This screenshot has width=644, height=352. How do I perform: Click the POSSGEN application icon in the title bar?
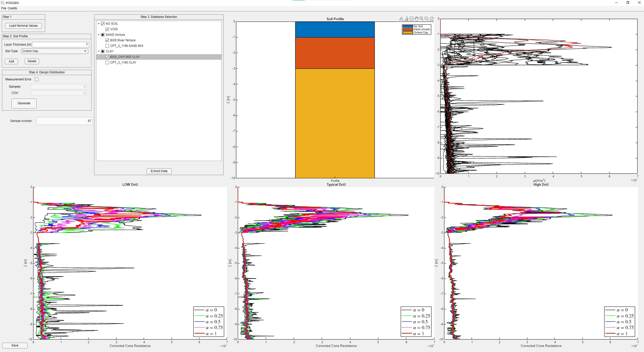pos(3,3)
